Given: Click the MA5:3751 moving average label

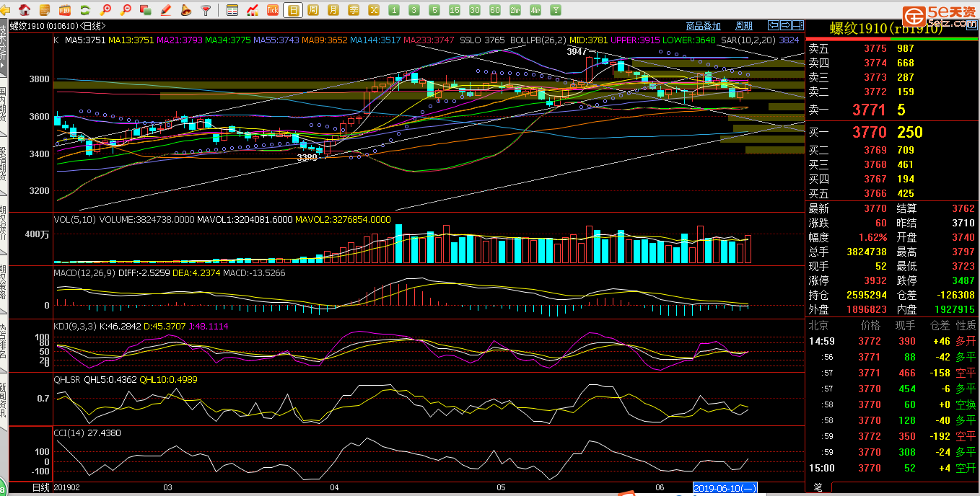Looking at the screenshot, I should (85, 40).
